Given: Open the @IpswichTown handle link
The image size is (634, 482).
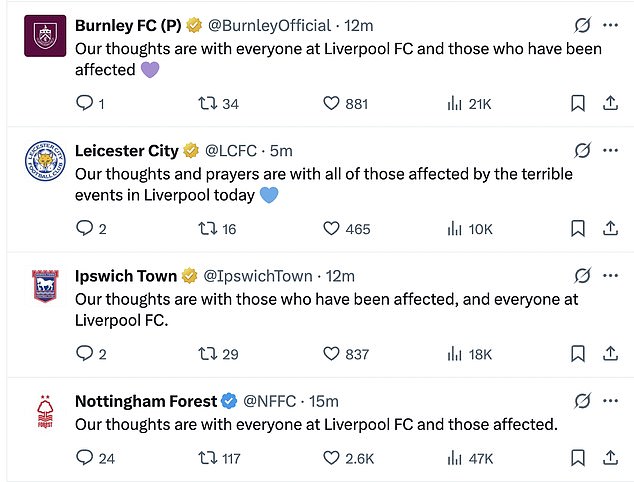Looking at the screenshot, I should [x=258, y=276].
